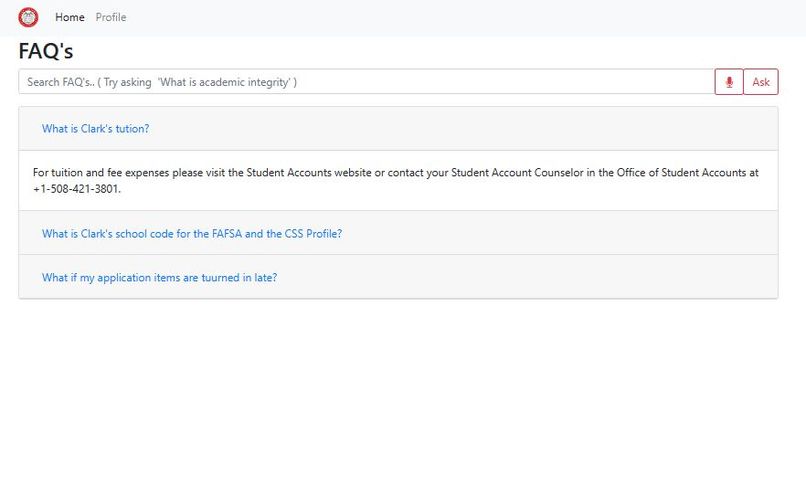Viewport: 806px width, 486px height.
Task: Collapse the 'What is Clark's tution?' question
Action: coord(96,129)
